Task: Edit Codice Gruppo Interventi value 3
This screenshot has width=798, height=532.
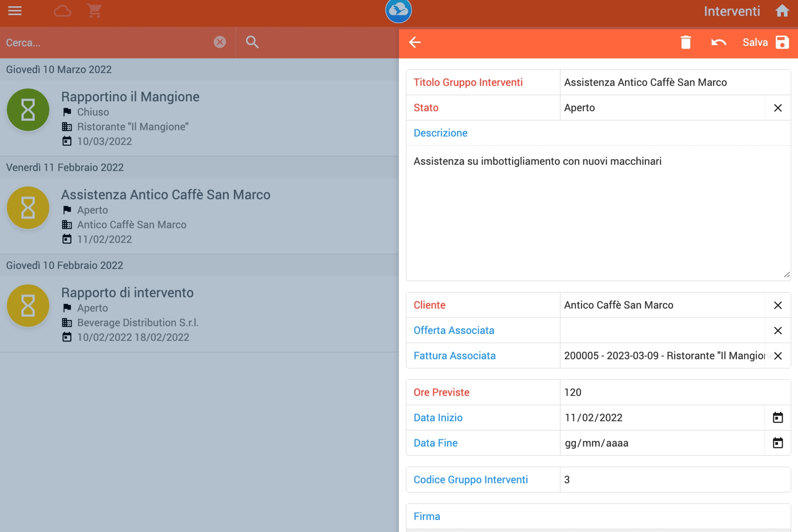Action: [x=675, y=480]
